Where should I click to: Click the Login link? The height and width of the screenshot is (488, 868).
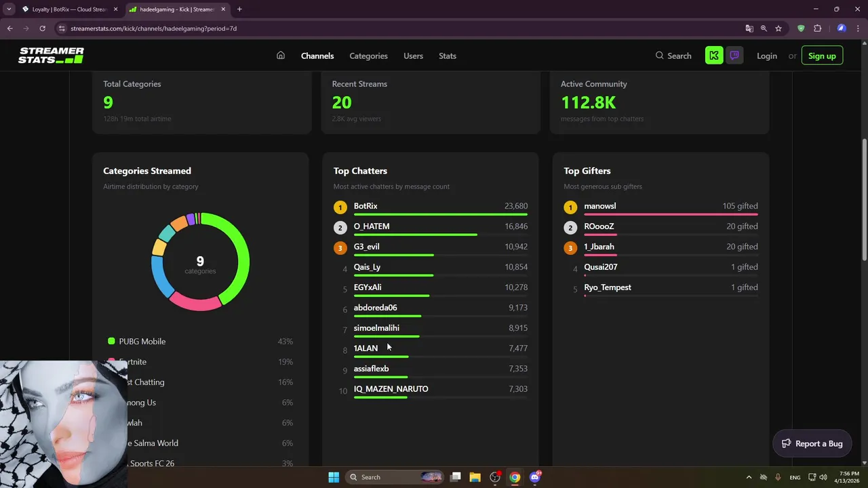(x=767, y=56)
